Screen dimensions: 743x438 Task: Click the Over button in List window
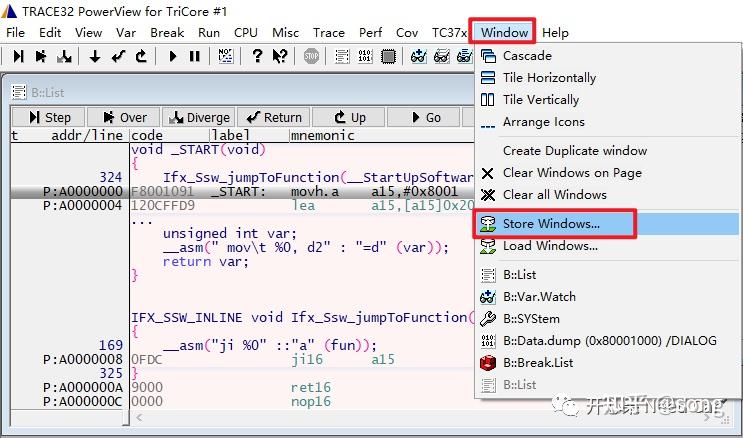[x=125, y=118]
